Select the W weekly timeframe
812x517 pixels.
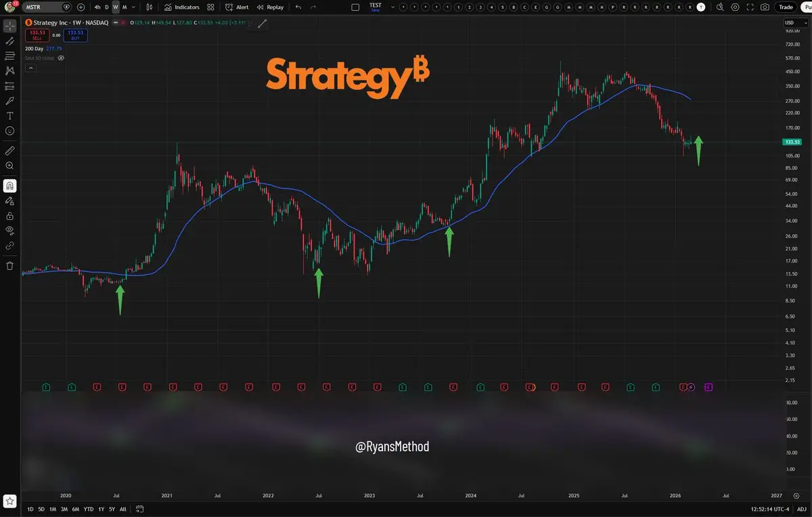coord(116,7)
